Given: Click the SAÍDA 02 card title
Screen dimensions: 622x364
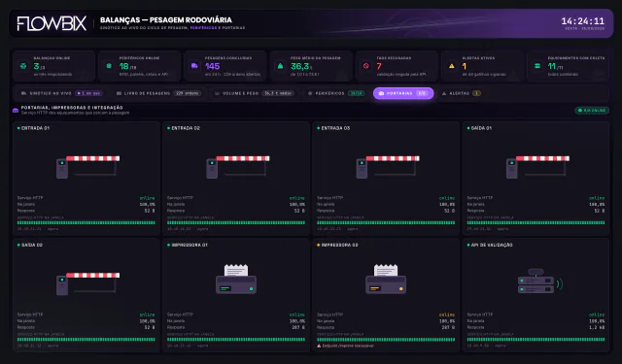Looking at the screenshot, I should coord(32,245).
